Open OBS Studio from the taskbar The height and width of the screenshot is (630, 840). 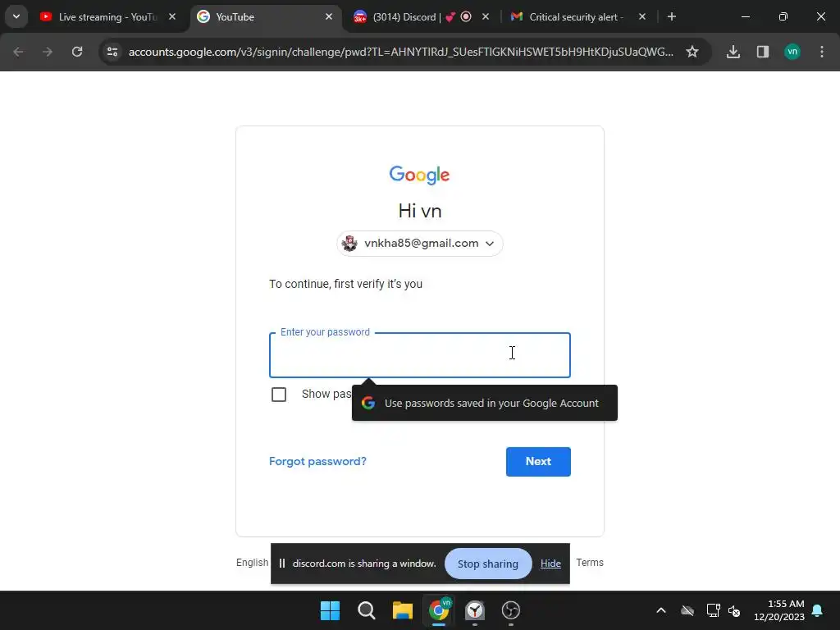(x=510, y=610)
